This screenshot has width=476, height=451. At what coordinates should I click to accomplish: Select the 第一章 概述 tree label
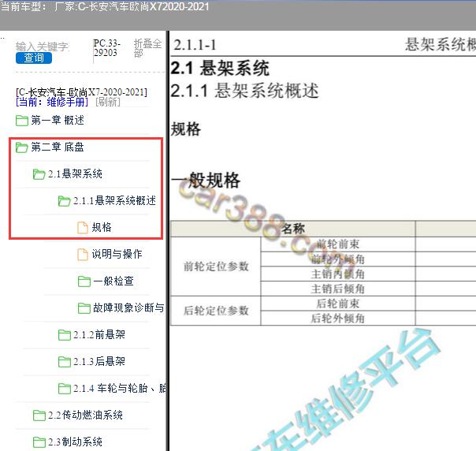[58, 121]
